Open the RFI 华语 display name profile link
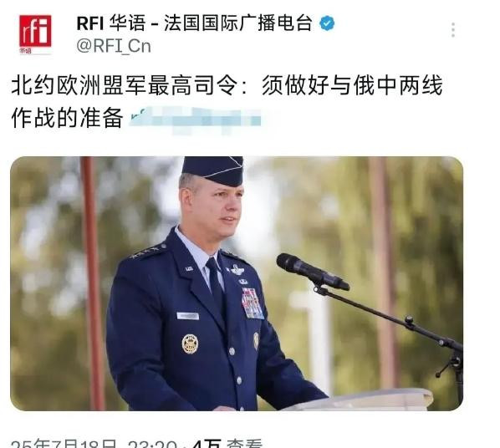This screenshot has height=448, width=500. tap(111, 23)
